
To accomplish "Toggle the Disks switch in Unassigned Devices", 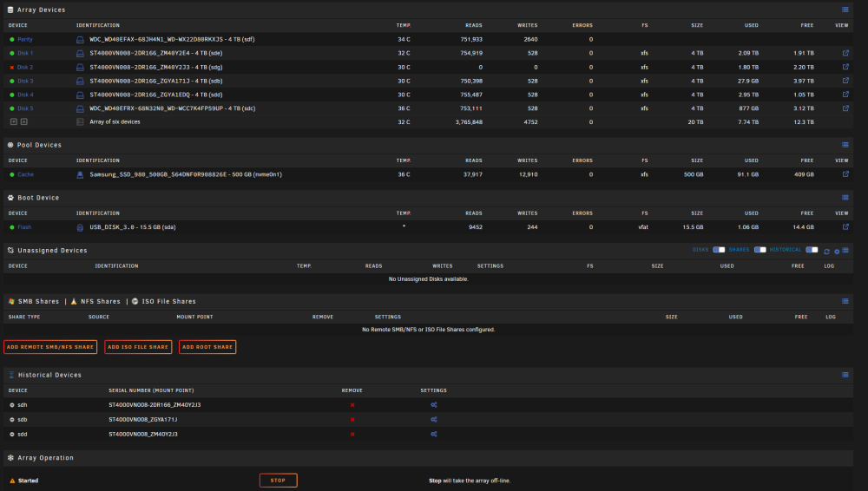I will coord(719,250).
